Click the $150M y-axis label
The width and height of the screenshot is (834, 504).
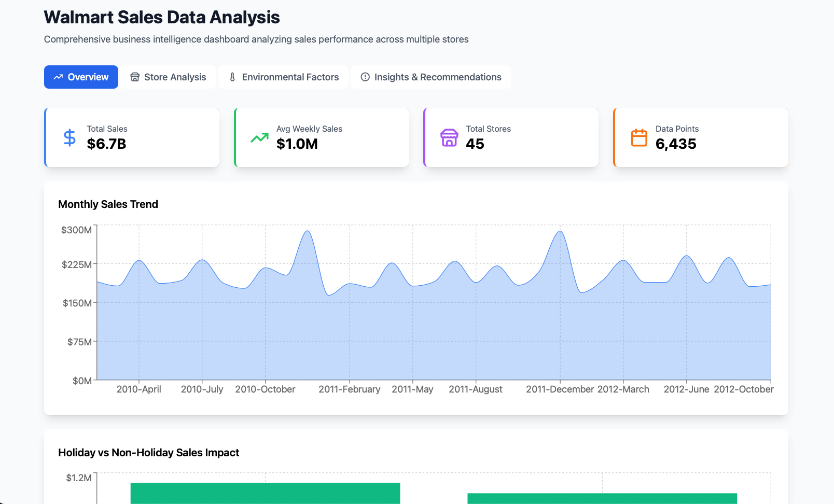[77, 303]
